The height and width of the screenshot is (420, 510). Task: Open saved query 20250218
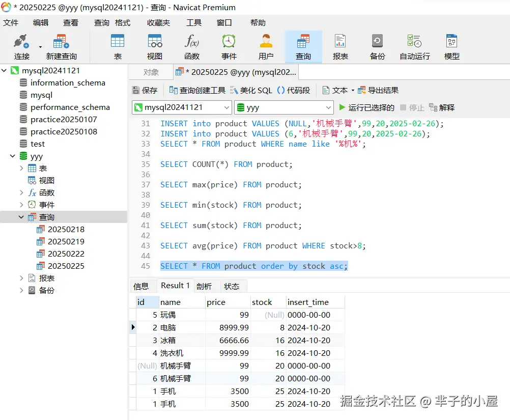coord(66,230)
